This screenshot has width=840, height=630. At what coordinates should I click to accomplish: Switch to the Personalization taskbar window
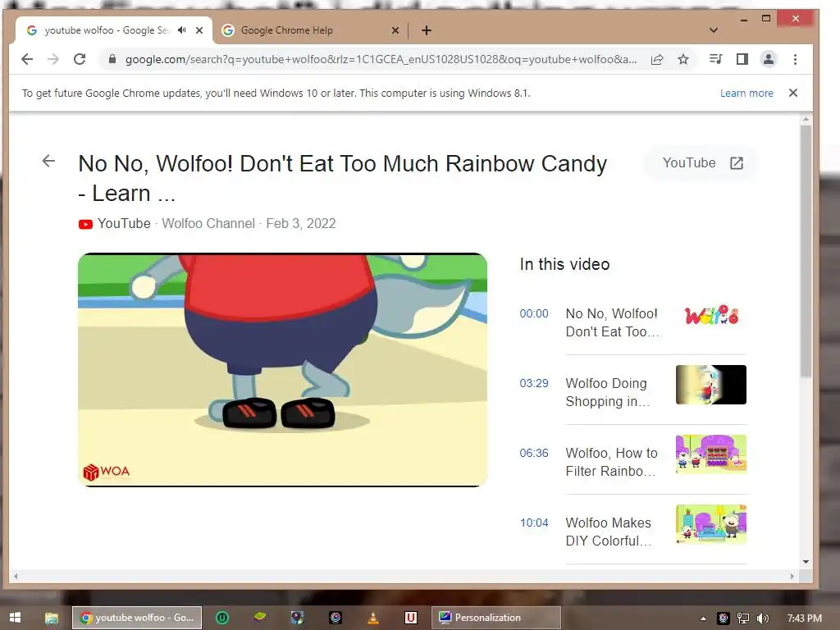[x=496, y=618]
